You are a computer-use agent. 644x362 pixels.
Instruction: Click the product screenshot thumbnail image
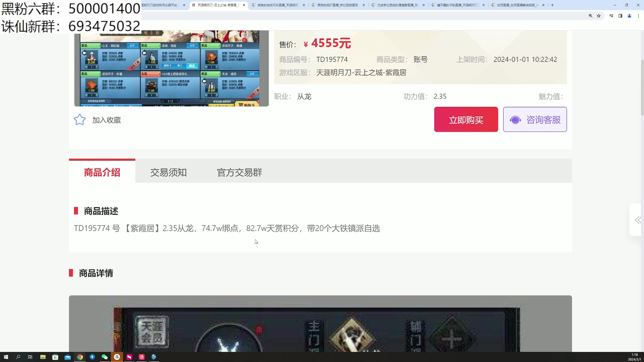[x=171, y=68]
